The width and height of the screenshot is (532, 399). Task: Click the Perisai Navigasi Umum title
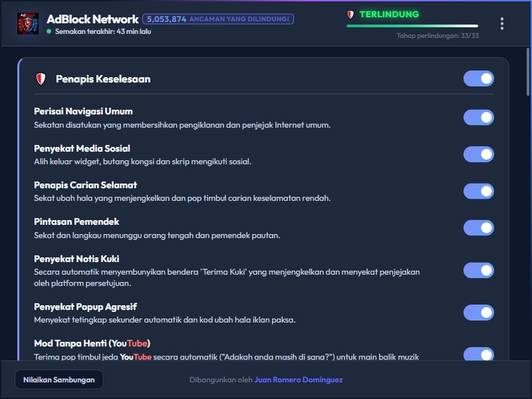click(x=83, y=111)
